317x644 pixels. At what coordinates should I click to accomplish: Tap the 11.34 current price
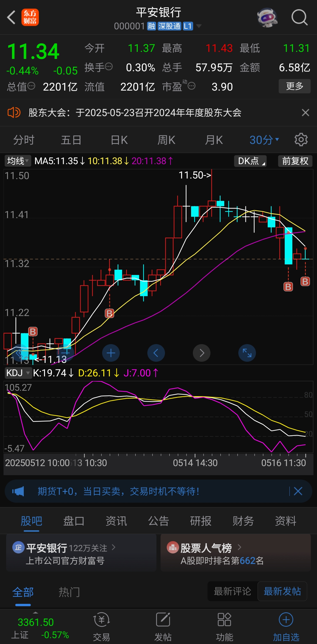[x=33, y=52]
